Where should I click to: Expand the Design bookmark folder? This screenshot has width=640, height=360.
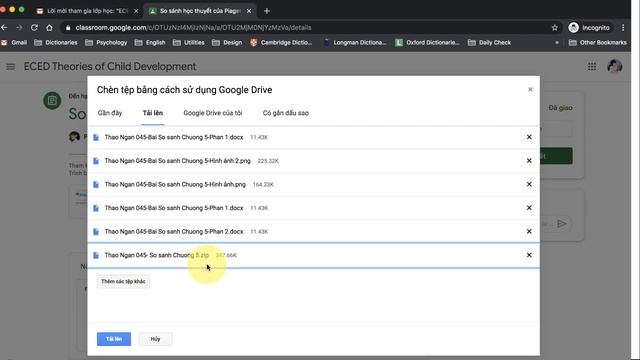click(227, 42)
